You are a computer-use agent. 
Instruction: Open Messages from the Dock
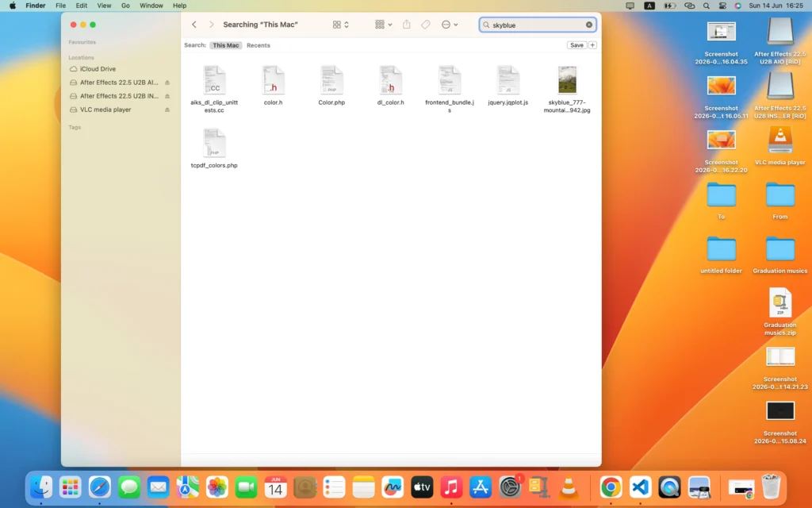(x=129, y=487)
